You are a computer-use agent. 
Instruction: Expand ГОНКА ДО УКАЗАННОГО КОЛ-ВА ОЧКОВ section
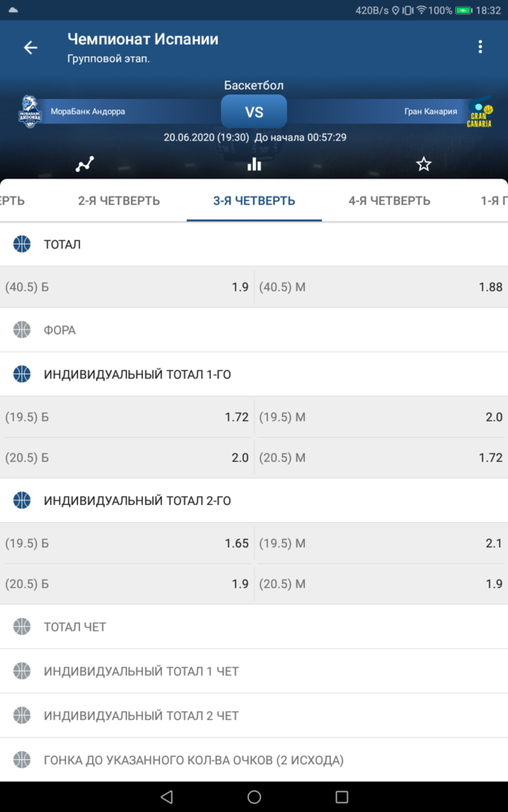point(254,760)
